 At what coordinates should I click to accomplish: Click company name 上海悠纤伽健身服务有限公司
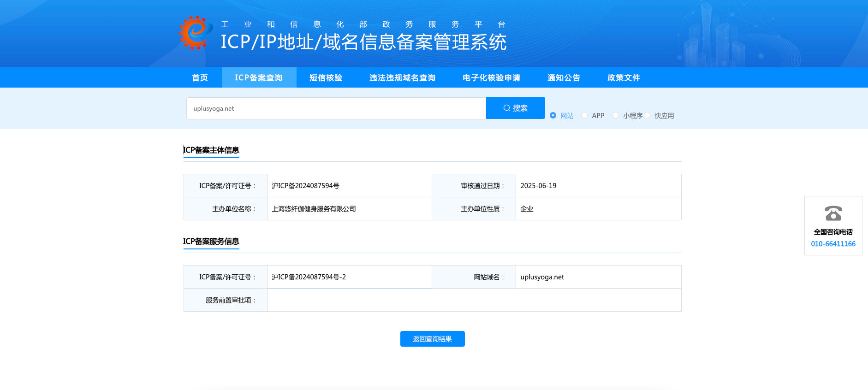coord(314,209)
